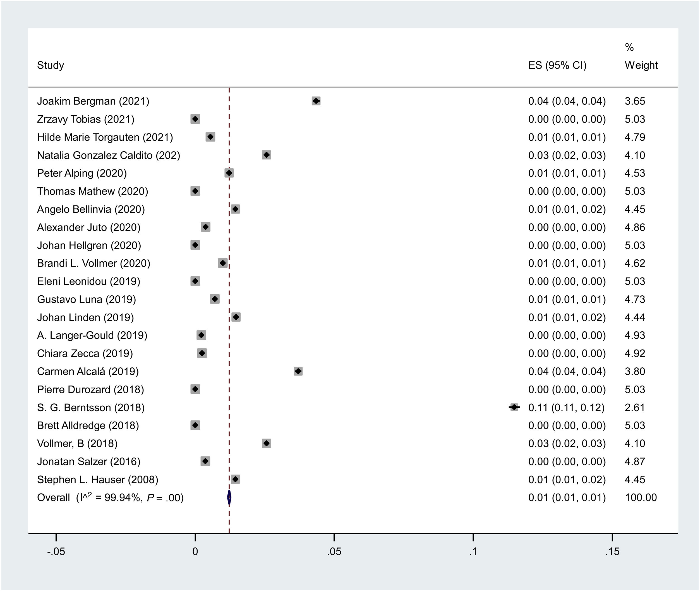The width and height of the screenshot is (700, 591).
Task: Click the 2.61 weight value
Action: coord(635,407)
